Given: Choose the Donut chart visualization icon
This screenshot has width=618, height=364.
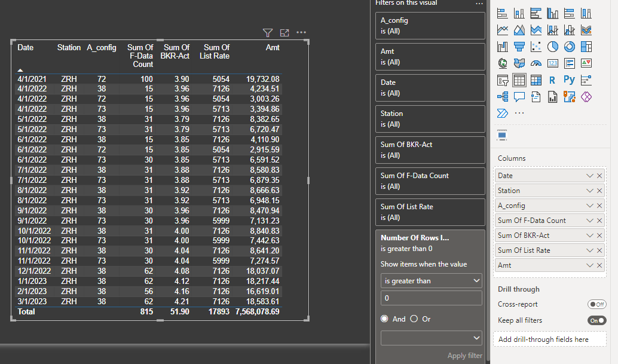Looking at the screenshot, I should (570, 47).
